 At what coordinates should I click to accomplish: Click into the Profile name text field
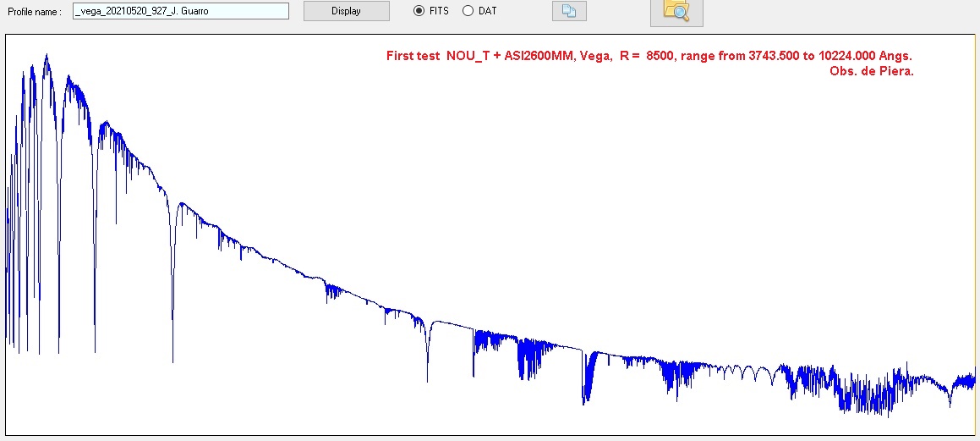[x=181, y=11]
